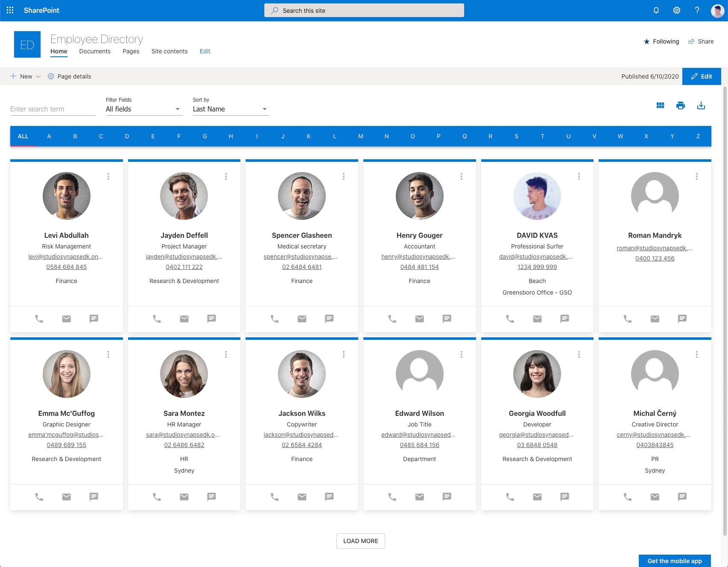Screen dimensions: 728x567
Task: Call Henry Gouger using phone icon
Action: pyautogui.click(x=392, y=319)
